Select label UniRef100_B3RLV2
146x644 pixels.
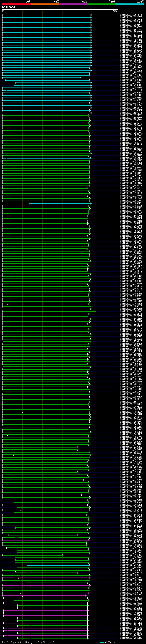131,595
